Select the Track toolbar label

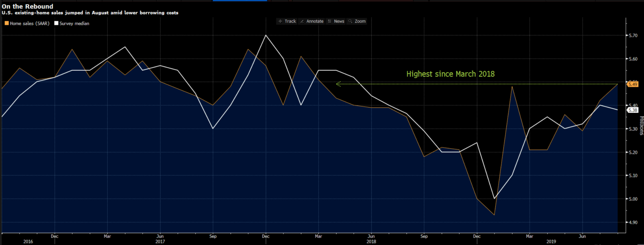(290, 21)
